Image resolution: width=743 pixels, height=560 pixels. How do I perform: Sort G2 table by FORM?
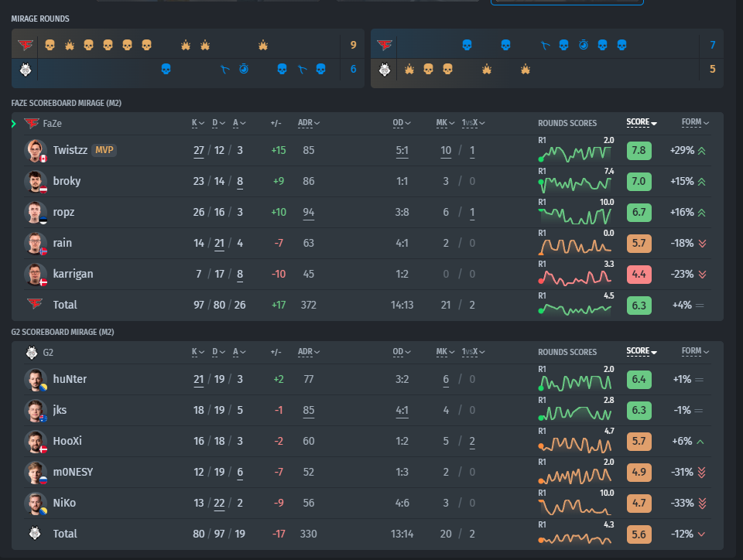click(x=695, y=351)
